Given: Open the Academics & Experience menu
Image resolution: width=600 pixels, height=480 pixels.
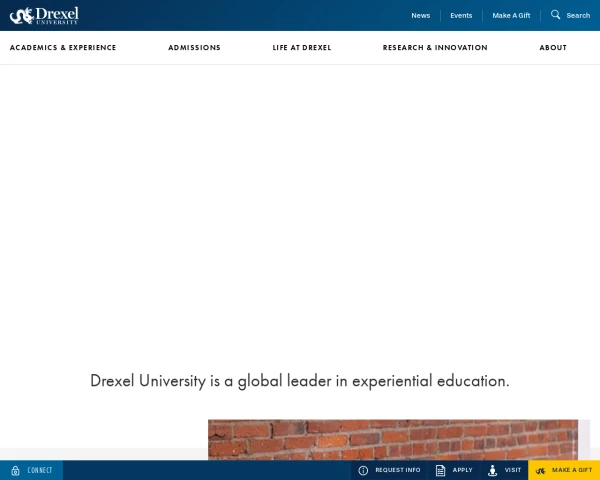Looking at the screenshot, I should point(63,48).
